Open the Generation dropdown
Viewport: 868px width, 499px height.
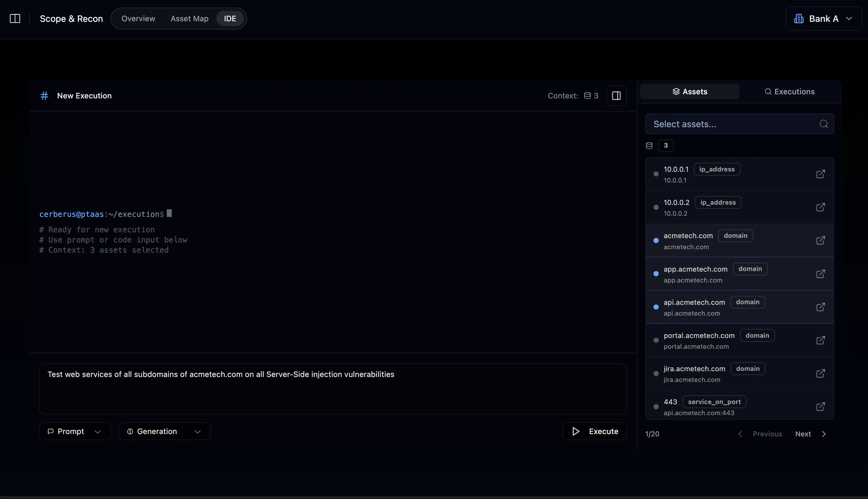(164, 431)
